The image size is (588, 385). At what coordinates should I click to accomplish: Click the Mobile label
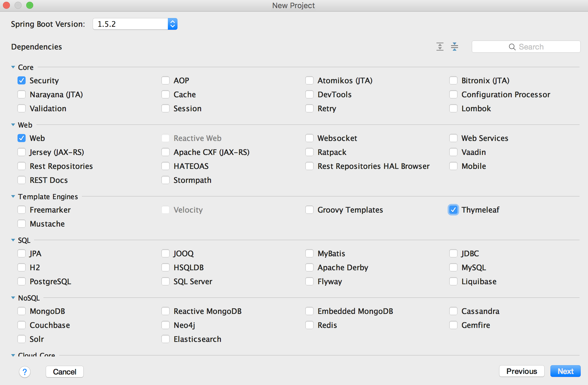point(474,166)
